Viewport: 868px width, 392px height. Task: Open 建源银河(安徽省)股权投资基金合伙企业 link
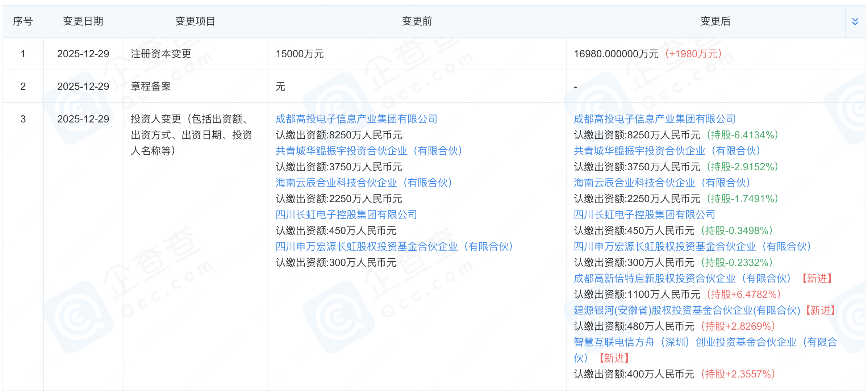687,310
